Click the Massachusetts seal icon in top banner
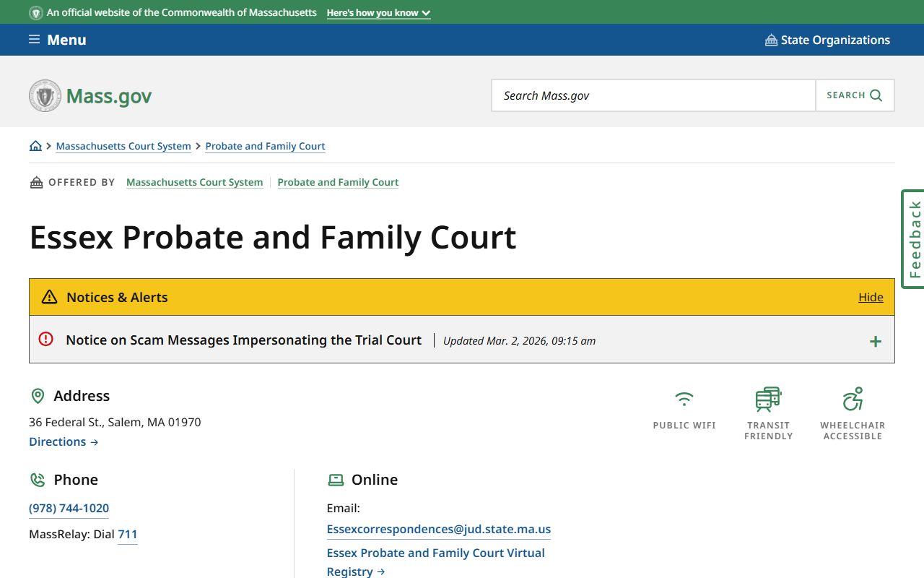924x578 pixels. click(36, 13)
